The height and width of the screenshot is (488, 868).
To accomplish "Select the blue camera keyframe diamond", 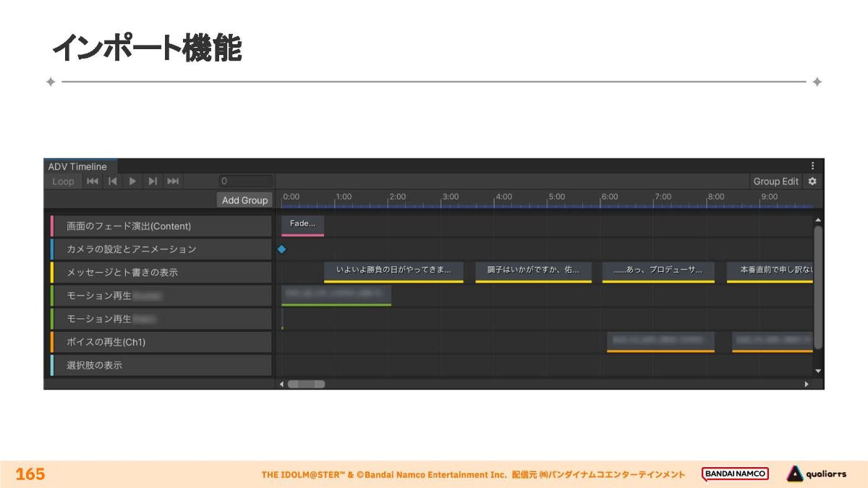I will tap(282, 249).
